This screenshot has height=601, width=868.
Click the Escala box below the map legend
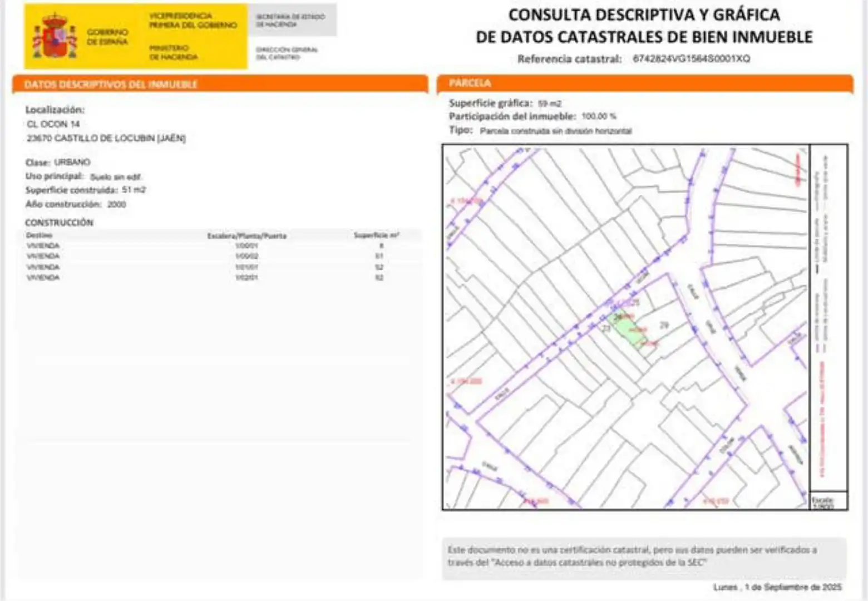coord(828,502)
